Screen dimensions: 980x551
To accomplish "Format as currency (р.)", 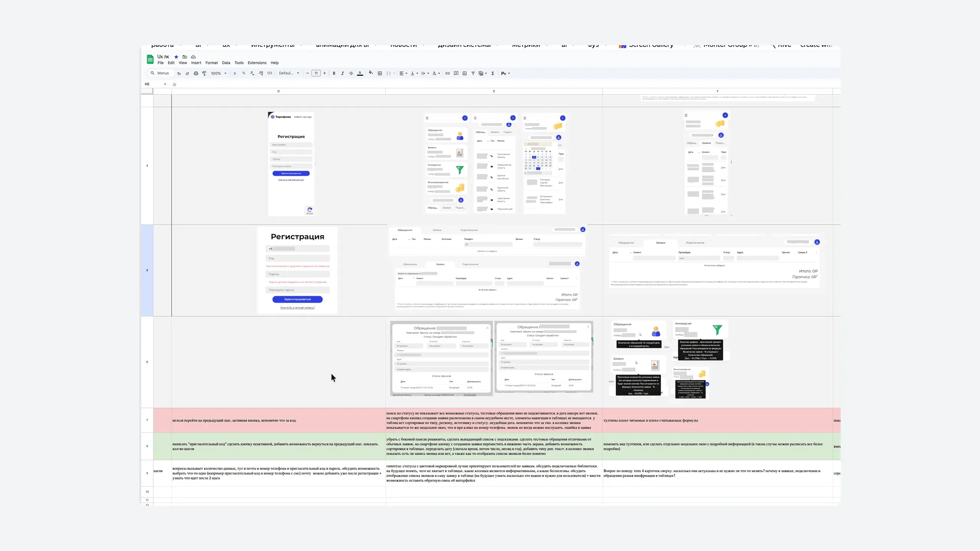I will [x=235, y=73].
